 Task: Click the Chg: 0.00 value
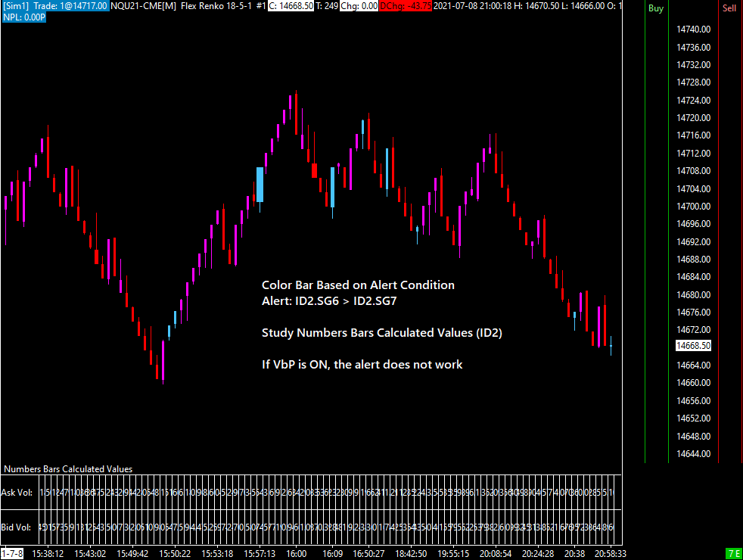coord(359,6)
